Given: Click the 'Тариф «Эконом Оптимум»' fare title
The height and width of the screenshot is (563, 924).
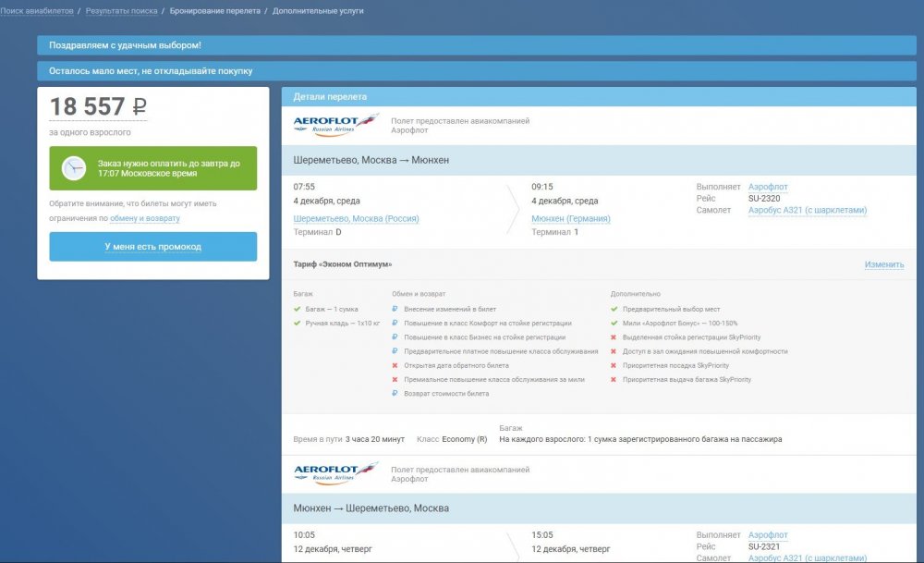Looking at the screenshot, I should click(343, 264).
